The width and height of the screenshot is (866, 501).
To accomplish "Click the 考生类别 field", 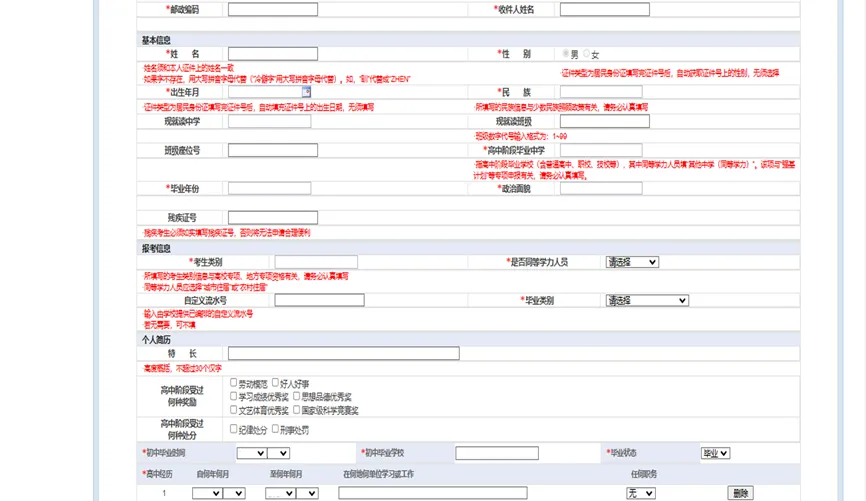I will point(316,262).
